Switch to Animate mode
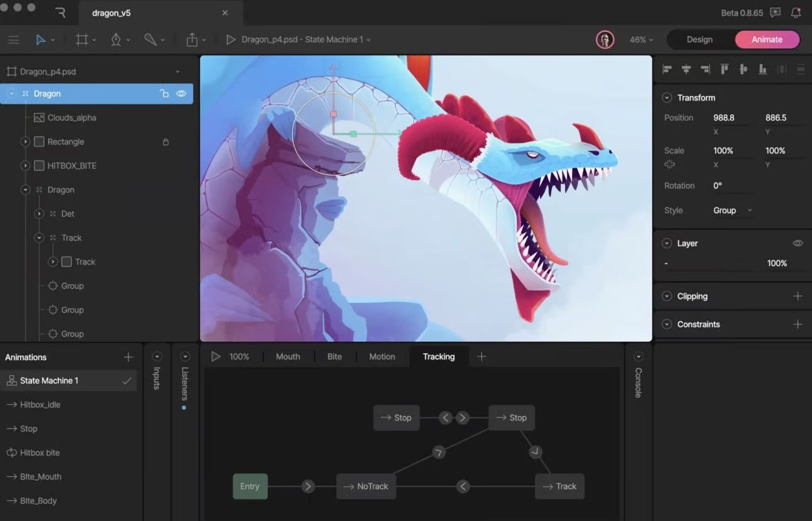The image size is (812, 521). coord(767,40)
